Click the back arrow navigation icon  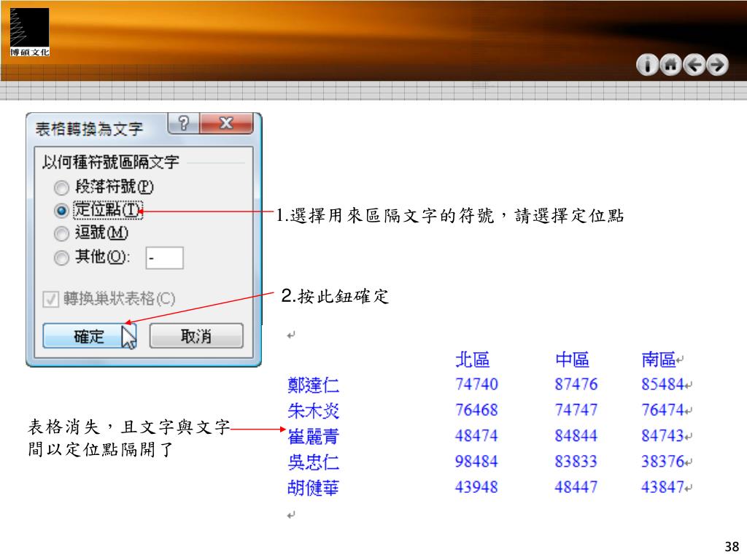(x=694, y=65)
